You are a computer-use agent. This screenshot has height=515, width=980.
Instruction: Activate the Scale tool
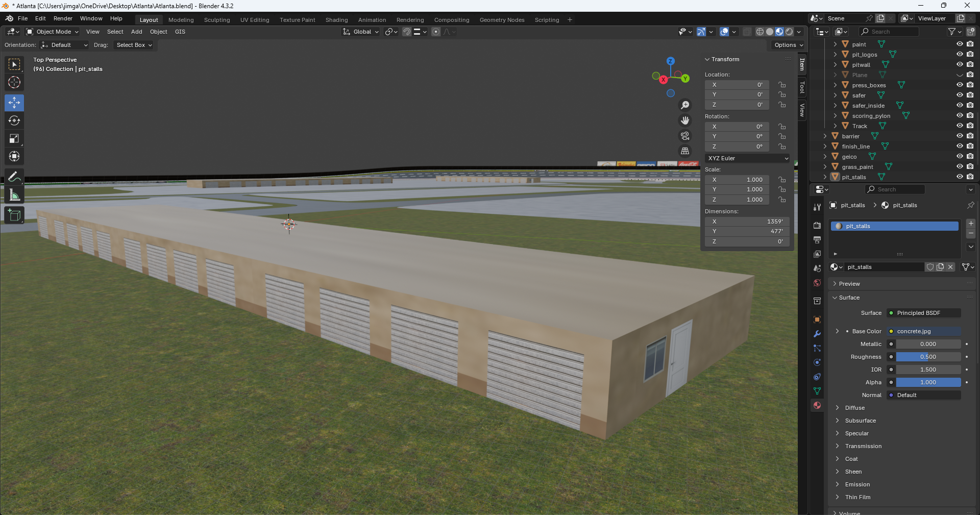pos(14,138)
